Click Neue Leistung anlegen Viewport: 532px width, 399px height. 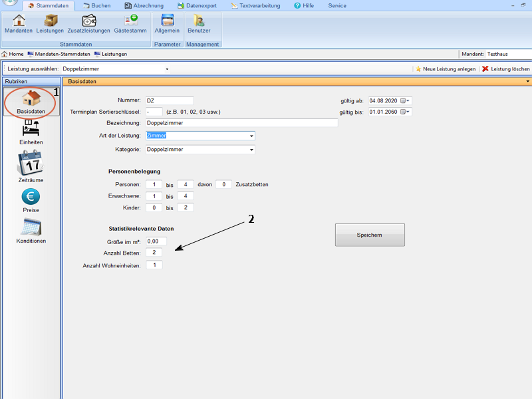click(x=445, y=68)
